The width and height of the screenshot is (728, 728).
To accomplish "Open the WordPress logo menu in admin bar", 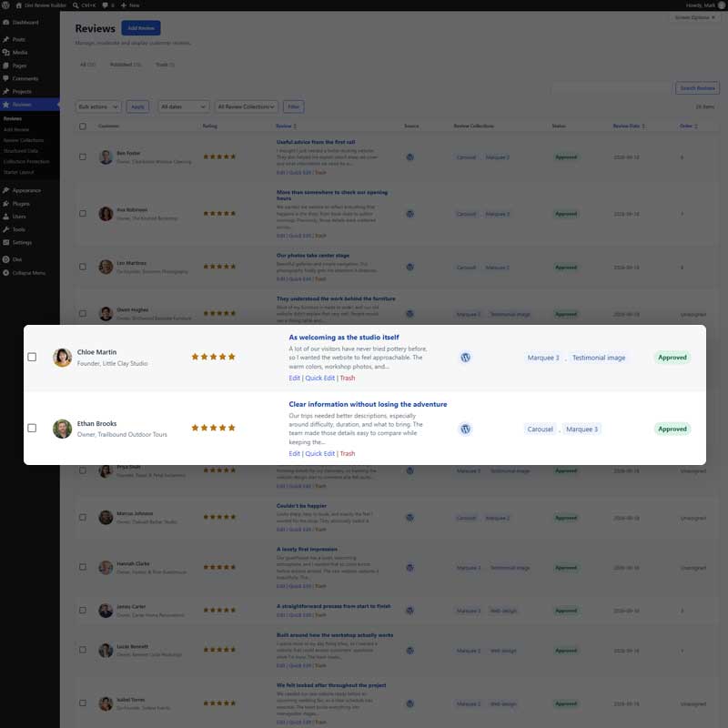I will pos(5,5).
